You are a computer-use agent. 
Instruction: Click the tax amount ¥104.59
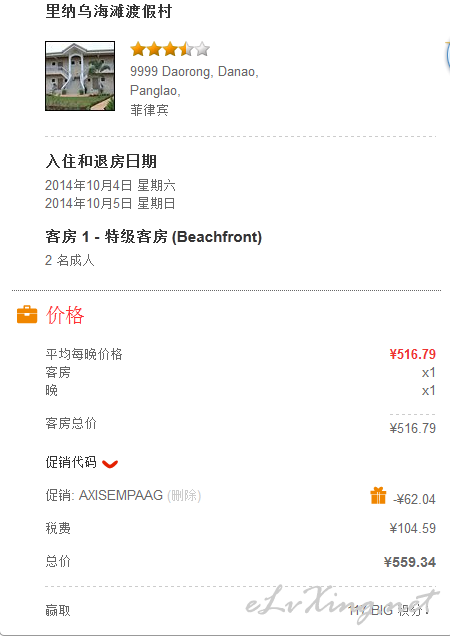tap(413, 529)
